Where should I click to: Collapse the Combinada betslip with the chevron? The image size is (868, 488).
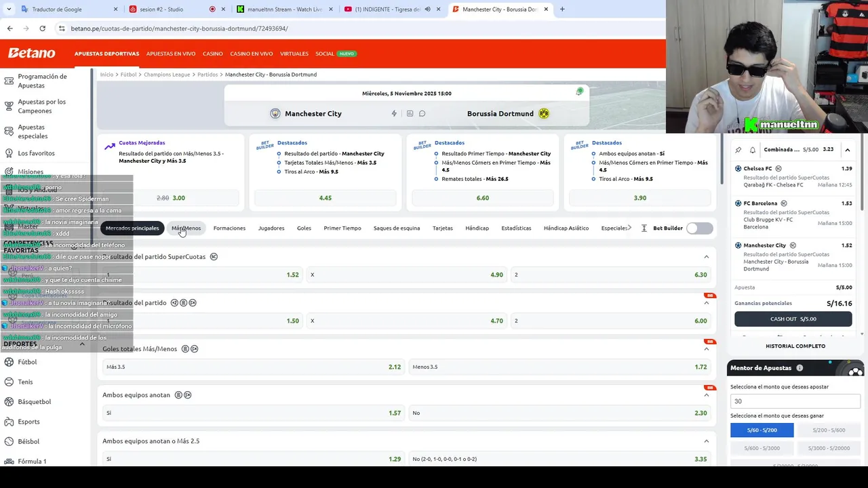(847, 150)
